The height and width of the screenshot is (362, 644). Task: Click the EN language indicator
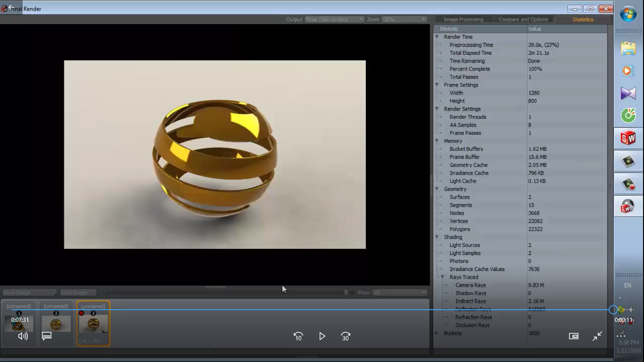tap(628, 285)
